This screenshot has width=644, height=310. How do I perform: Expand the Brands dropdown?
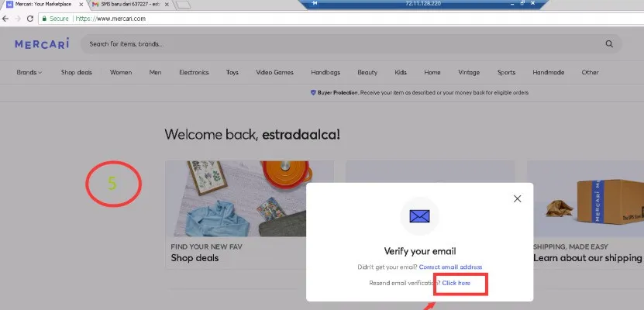coord(29,72)
